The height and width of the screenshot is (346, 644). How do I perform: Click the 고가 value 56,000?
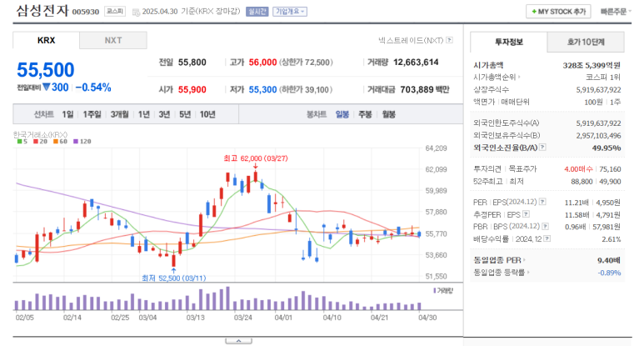click(x=263, y=63)
